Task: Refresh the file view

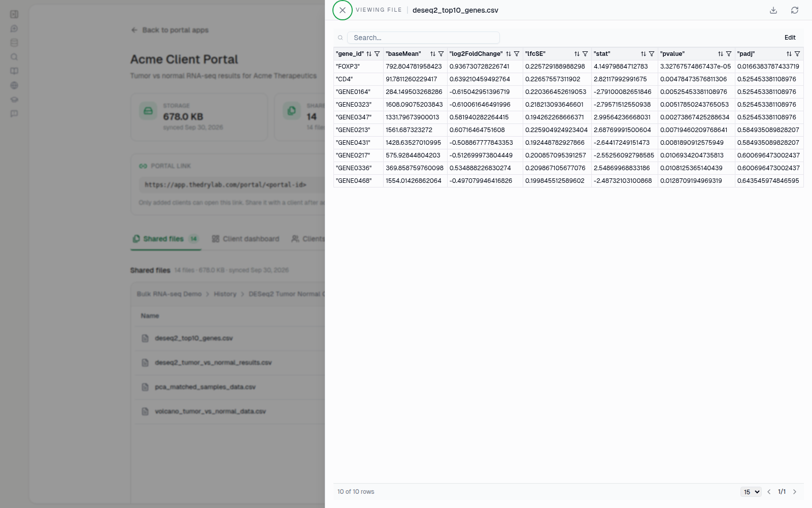Action: pos(795,10)
